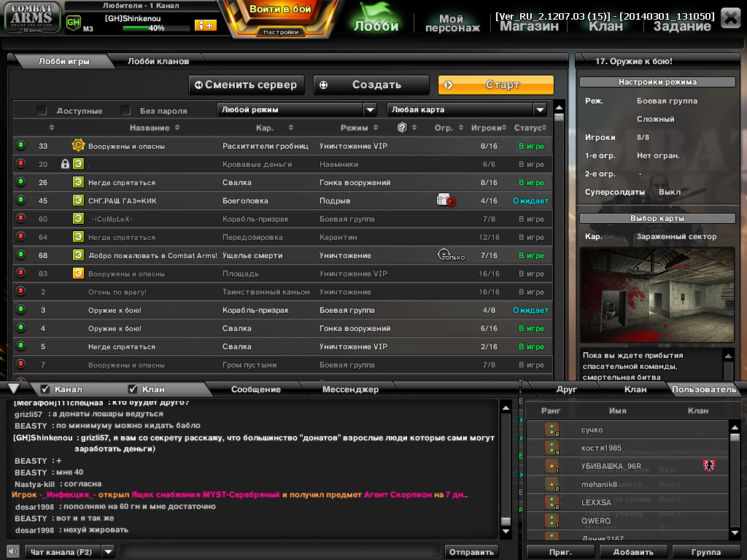The width and height of the screenshot is (747, 560).
Task: Click the Сменить сервер button
Action: [x=247, y=85]
